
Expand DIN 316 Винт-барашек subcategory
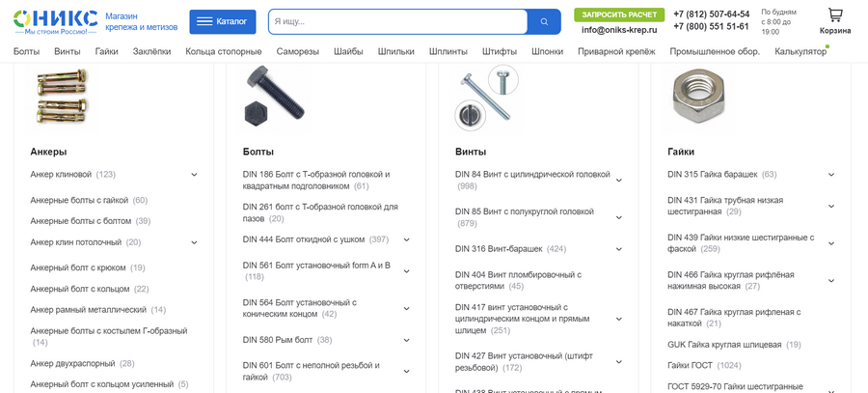(619, 249)
